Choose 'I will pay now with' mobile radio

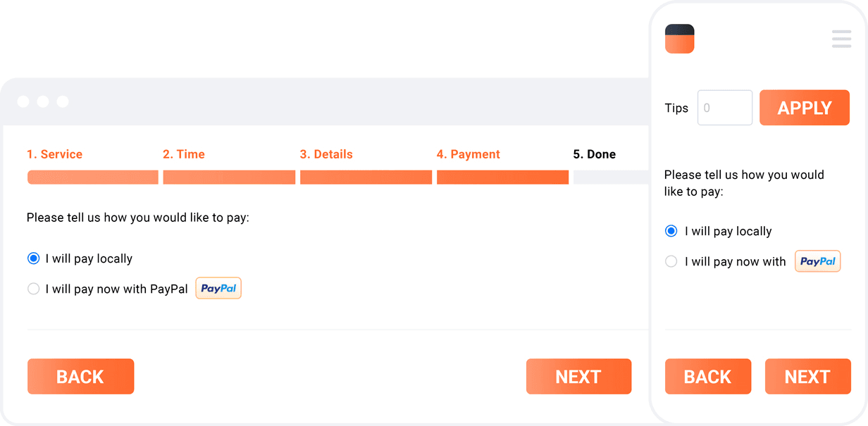pos(671,261)
